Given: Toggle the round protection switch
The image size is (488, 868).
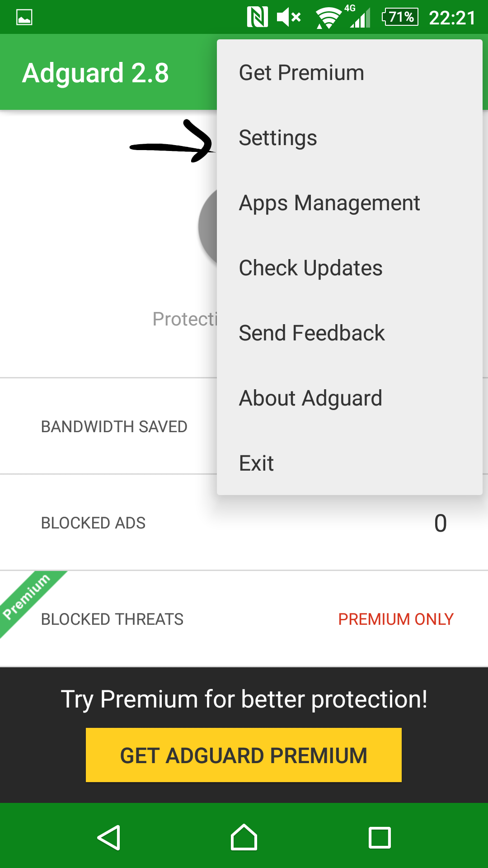Looking at the screenshot, I should coord(208,226).
